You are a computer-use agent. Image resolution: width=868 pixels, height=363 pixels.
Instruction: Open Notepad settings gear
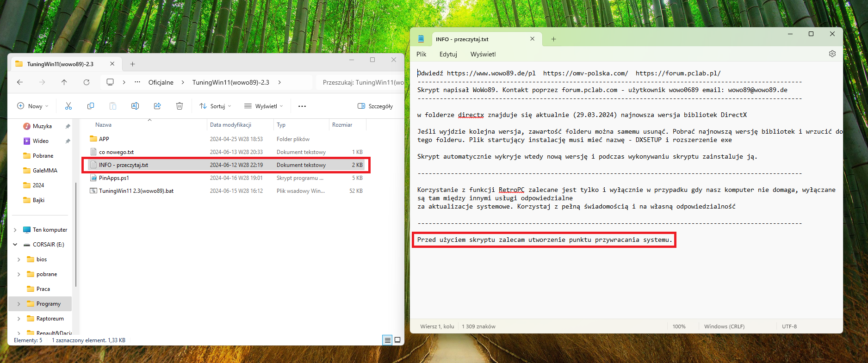pos(832,54)
